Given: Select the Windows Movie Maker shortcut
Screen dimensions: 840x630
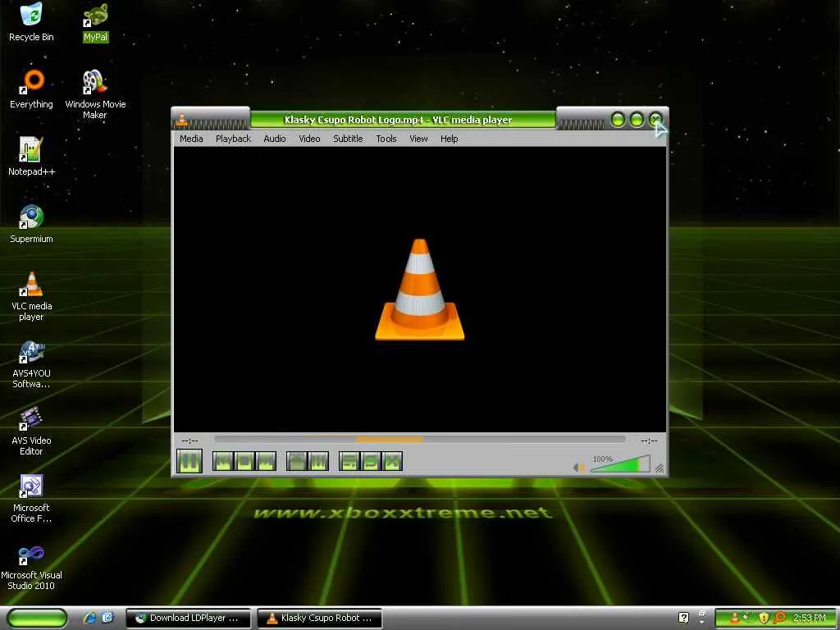Looking at the screenshot, I should tap(95, 95).
